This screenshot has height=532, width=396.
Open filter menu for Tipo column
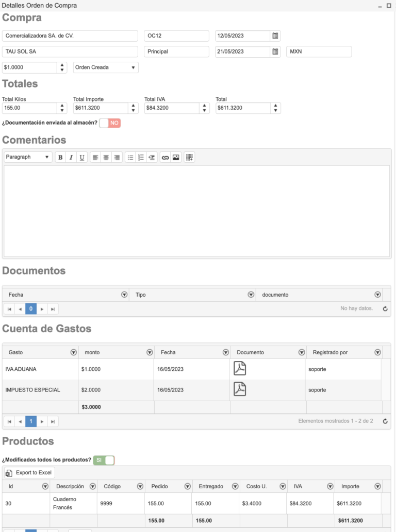click(x=251, y=295)
